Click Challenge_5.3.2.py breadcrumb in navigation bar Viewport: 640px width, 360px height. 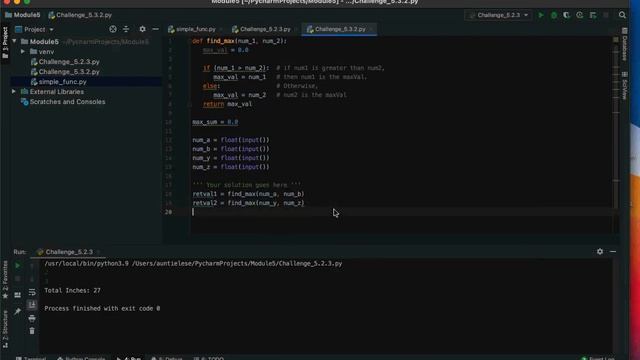80,15
